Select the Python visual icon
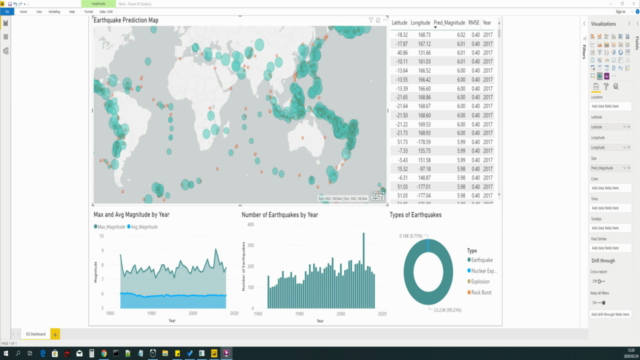 tap(621, 68)
